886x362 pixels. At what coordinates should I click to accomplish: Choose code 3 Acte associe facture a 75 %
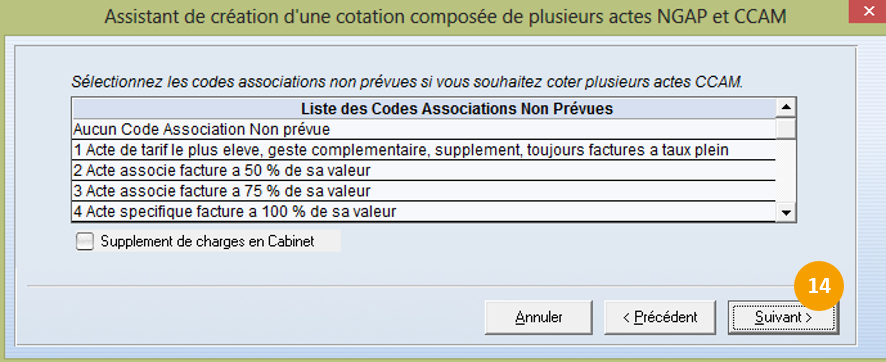[424, 191]
